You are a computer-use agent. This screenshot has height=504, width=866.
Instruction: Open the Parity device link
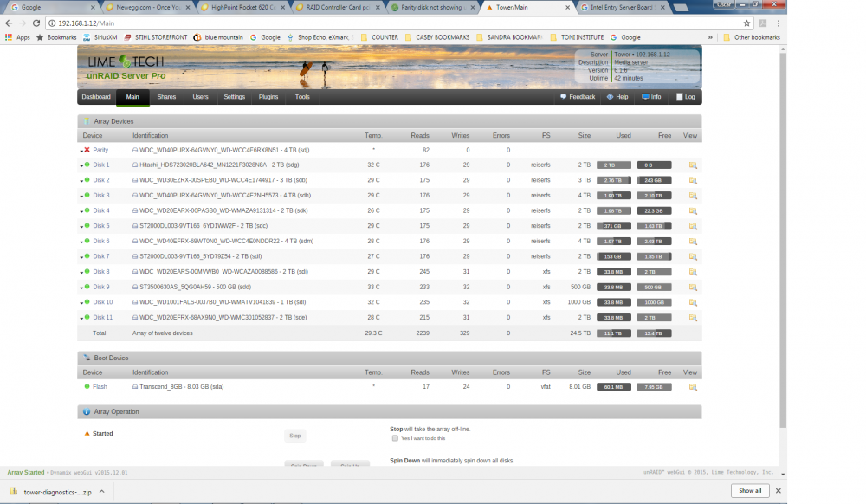tap(100, 150)
